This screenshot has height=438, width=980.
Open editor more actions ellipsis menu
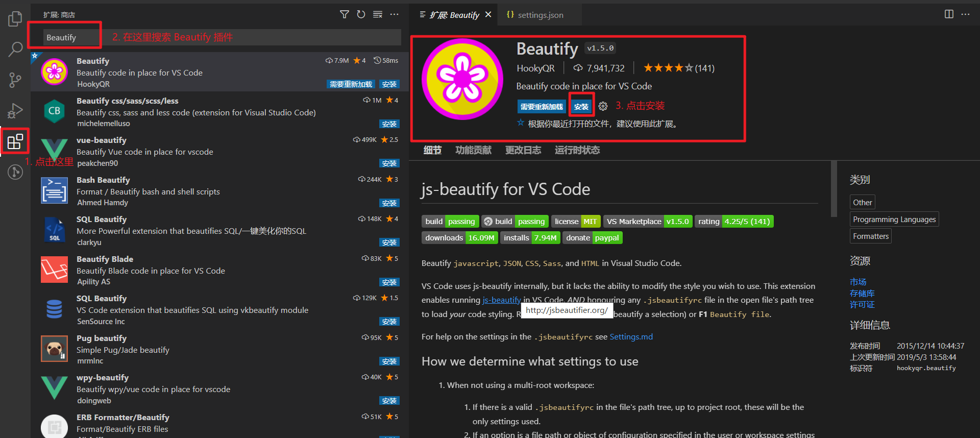[x=965, y=14]
